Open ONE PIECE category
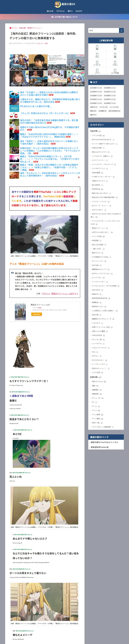The height and width of the screenshot is (644, 129). coord(96,290)
